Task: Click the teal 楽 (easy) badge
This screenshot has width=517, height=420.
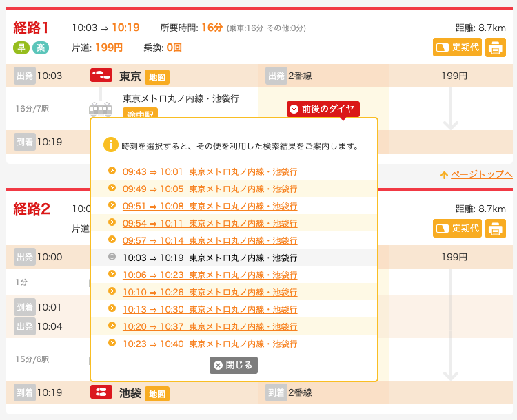Action: point(41,48)
